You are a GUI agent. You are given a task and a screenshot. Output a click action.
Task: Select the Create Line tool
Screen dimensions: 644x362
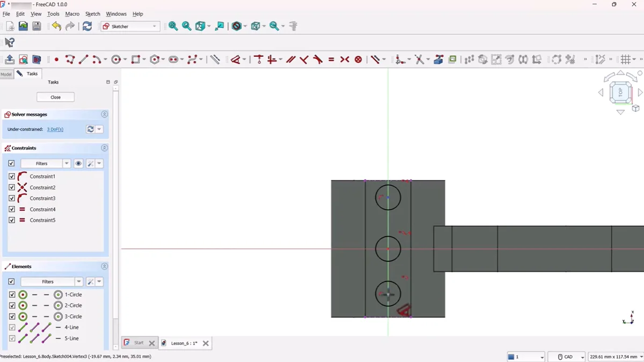point(83,60)
